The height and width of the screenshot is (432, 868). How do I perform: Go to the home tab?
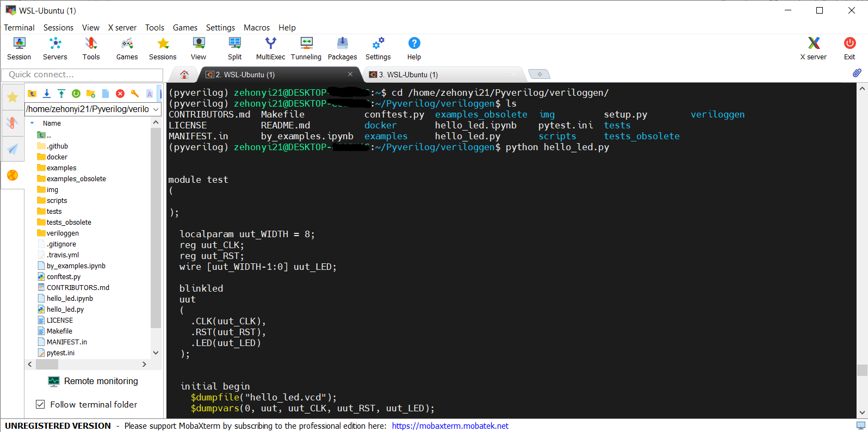[184, 75]
